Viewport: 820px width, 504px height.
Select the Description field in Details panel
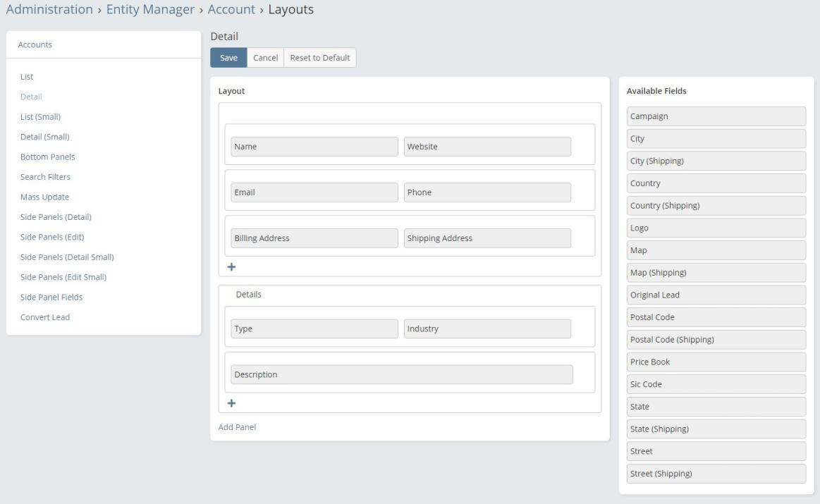pyautogui.click(x=401, y=374)
